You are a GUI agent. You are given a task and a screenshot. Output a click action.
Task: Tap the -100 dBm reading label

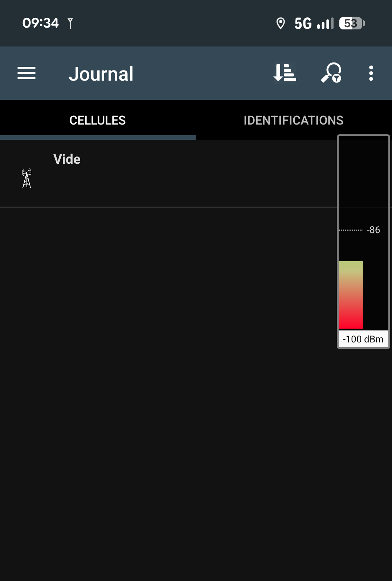[363, 339]
